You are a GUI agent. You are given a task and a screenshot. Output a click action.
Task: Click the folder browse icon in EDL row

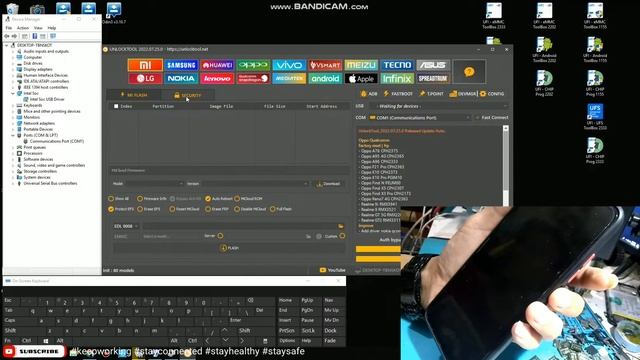point(341,226)
